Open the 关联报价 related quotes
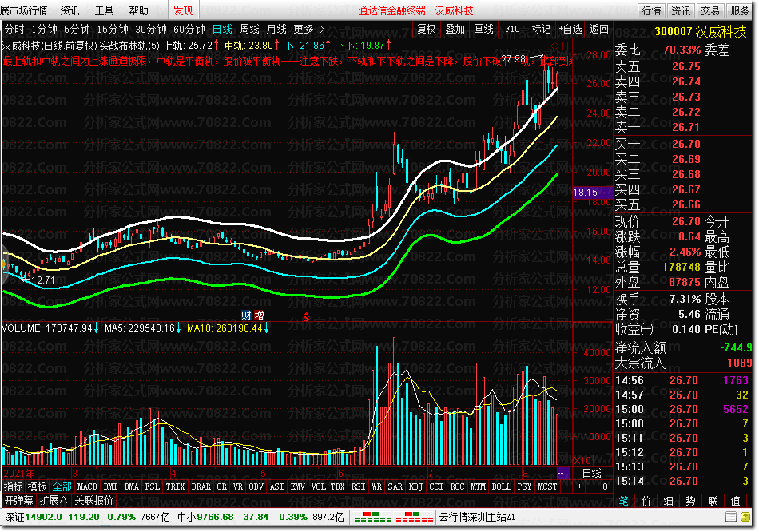The height and width of the screenshot is (532, 759). coord(94,500)
